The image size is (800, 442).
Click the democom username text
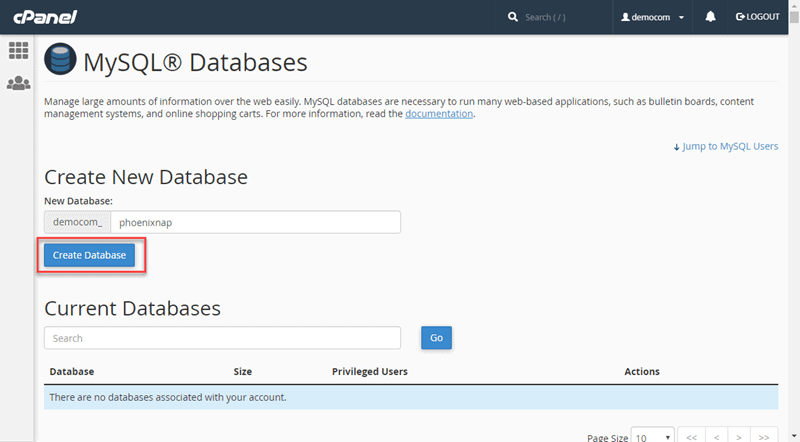(x=651, y=17)
